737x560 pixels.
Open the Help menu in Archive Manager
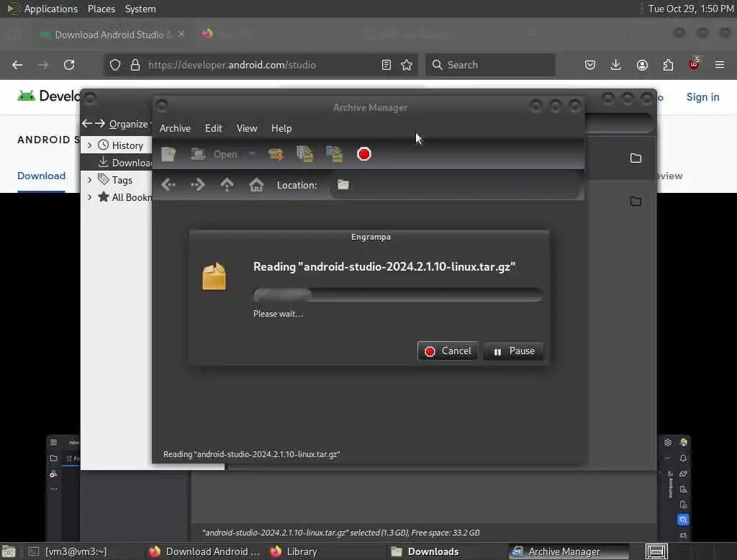pos(281,128)
